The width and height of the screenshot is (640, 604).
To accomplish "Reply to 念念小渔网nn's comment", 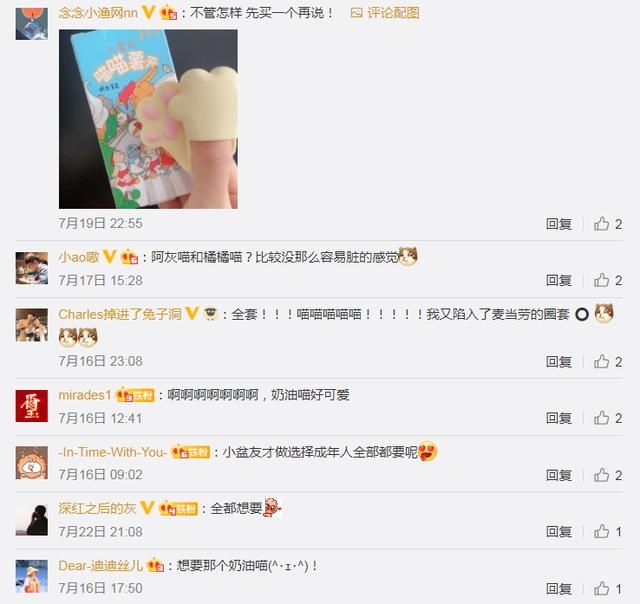I will (x=559, y=224).
